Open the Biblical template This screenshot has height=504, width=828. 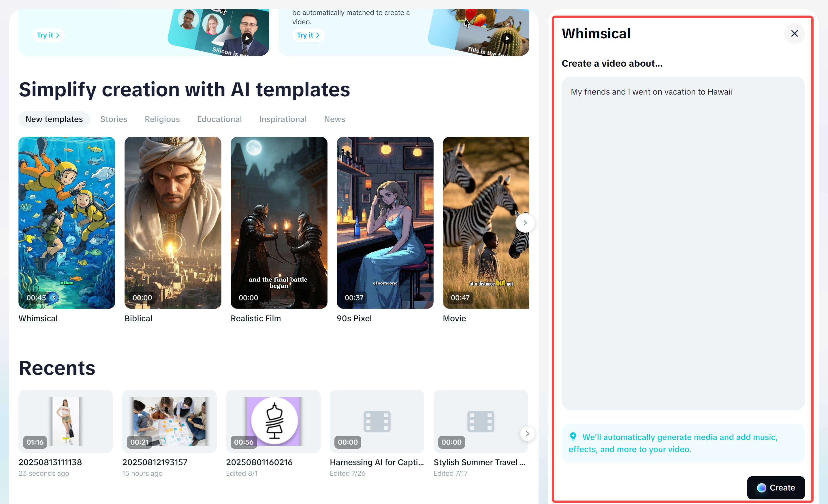173,222
